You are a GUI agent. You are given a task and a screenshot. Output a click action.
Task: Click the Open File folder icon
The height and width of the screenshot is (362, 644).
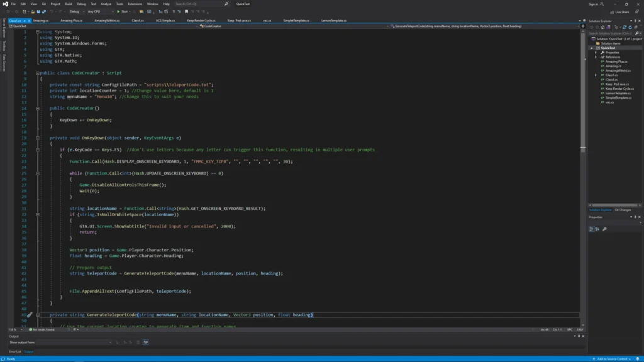(x=33, y=11)
